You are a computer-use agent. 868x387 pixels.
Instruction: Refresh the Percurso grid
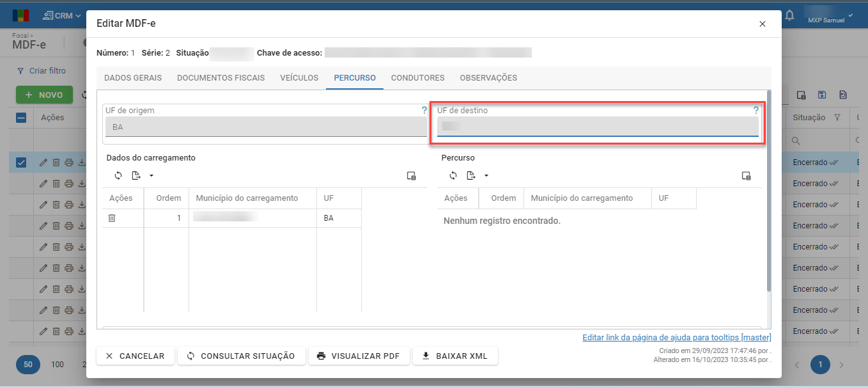[x=453, y=175]
